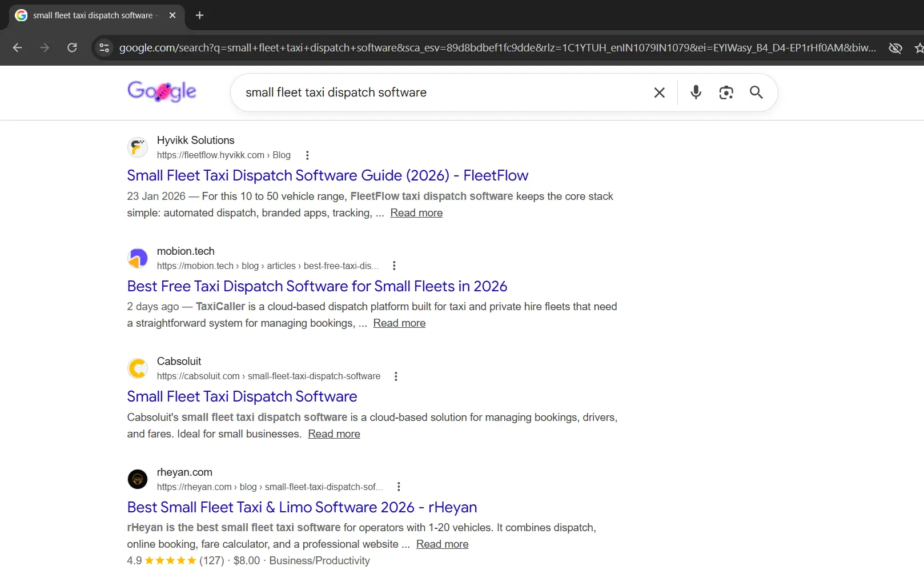The height and width of the screenshot is (582, 924).
Task: Click Read more on Cabsoluit snippet
Action: coord(334,434)
